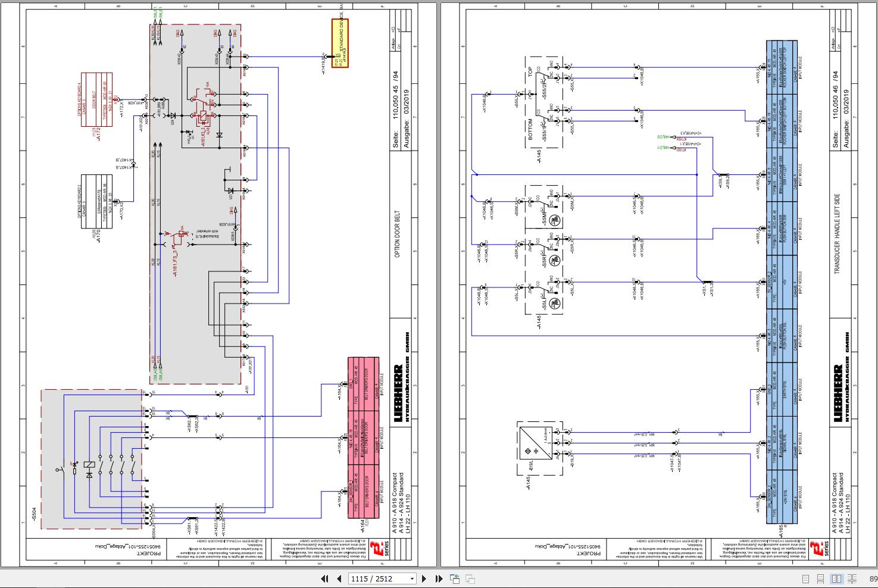Click the yellow STANDARD DEVICE box
878x588 pixels.
[340, 43]
